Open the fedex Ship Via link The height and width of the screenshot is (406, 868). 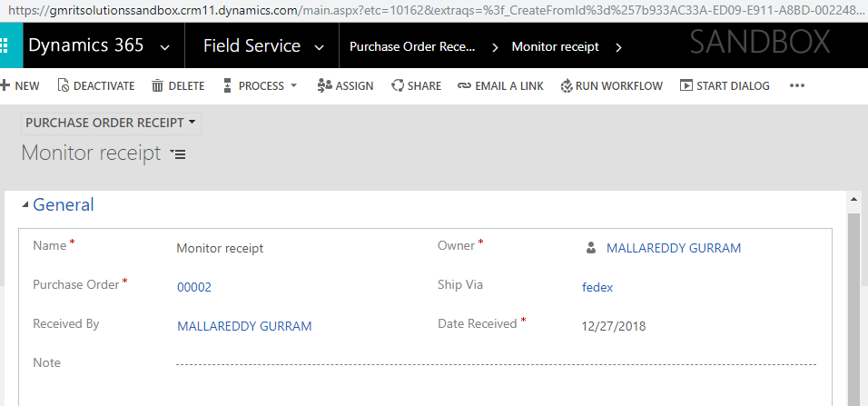tap(597, 287)
